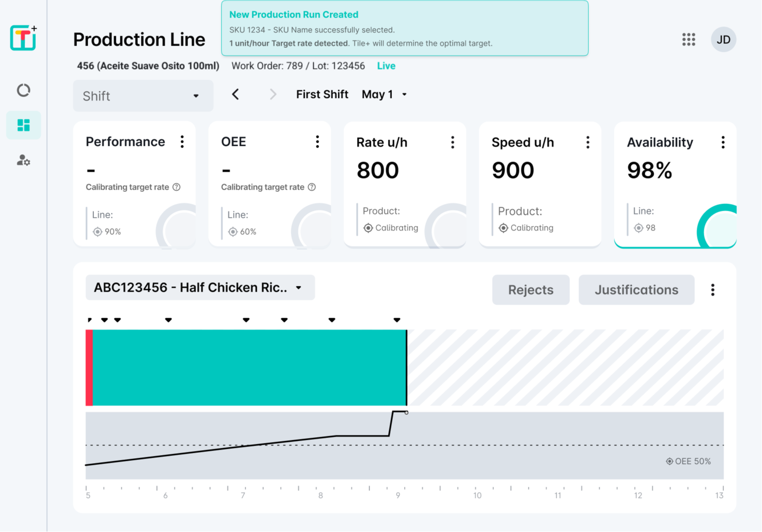Click the Rejects button
This screenshot has height=532, width=762.
(531, 290)
